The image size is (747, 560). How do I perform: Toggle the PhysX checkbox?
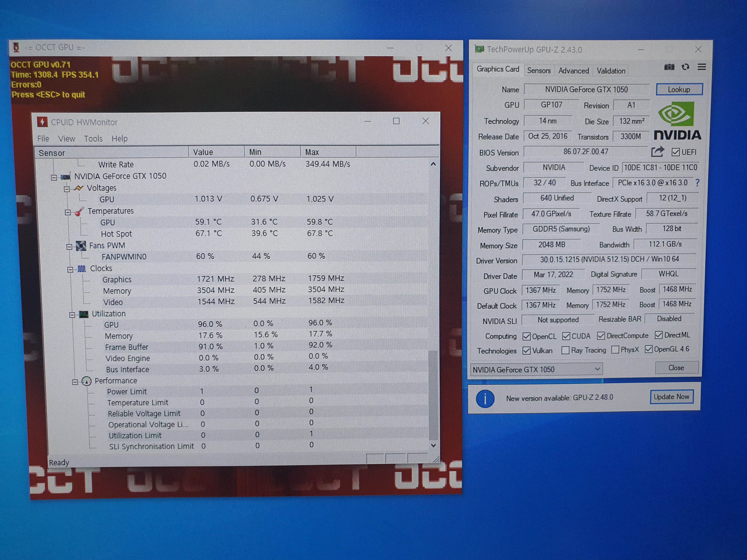615,349
